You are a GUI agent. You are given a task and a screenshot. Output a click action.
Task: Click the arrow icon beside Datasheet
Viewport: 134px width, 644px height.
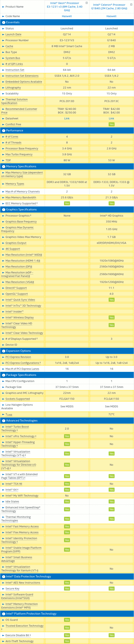3,119
